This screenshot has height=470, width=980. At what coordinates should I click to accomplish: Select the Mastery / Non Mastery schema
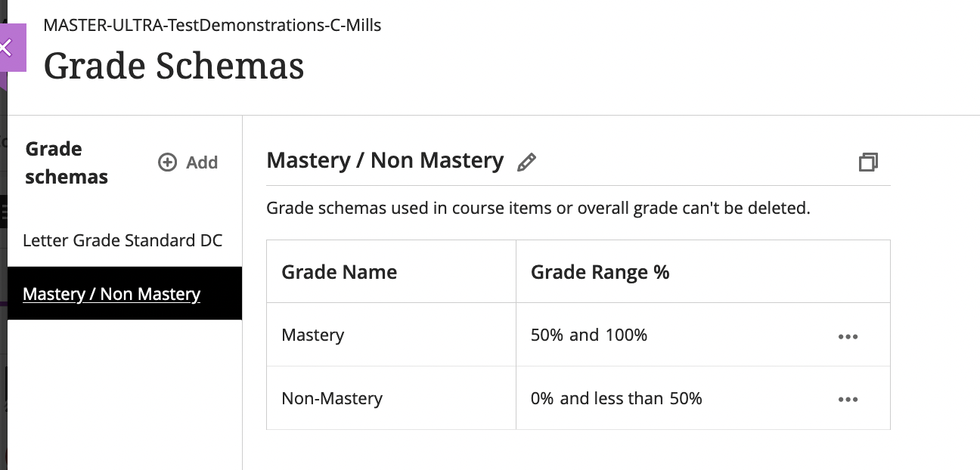[111, 294]
